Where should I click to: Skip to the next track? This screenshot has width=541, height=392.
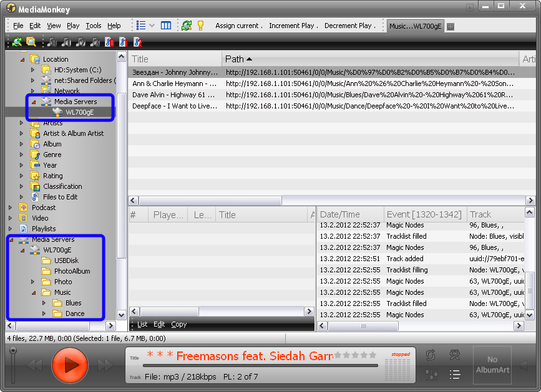click(105, 365)
